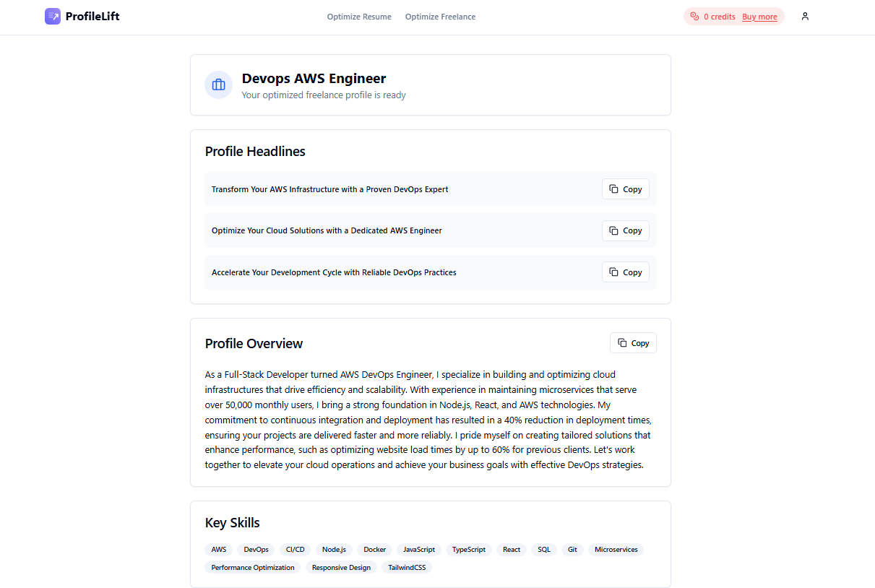
Task: Click the Profile Headlines heading
Action: 255,152
